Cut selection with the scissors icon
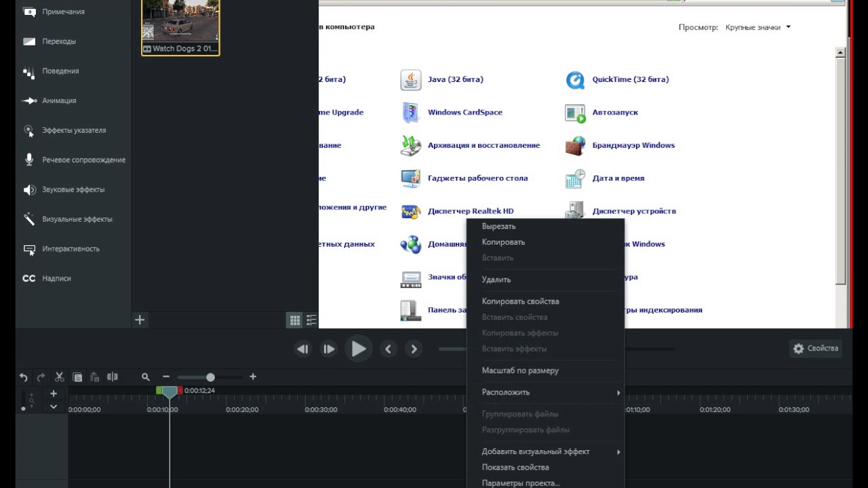 [x=59, y=377]
